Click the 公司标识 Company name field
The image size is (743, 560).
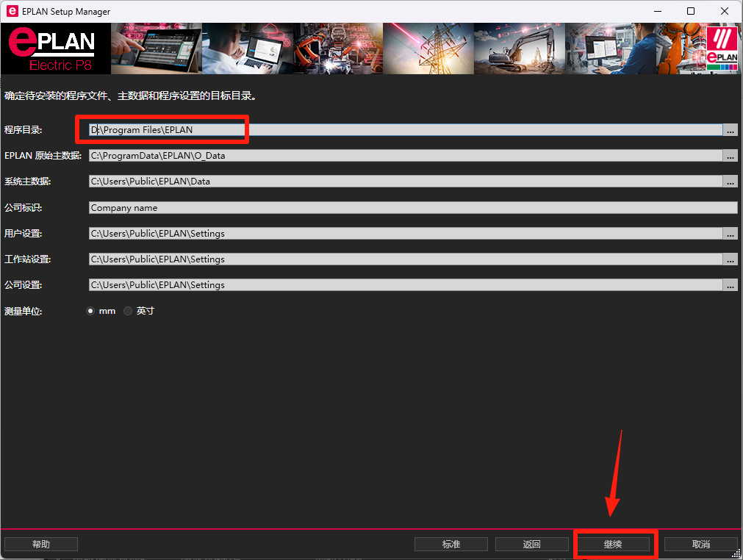(x=412, y=208)
